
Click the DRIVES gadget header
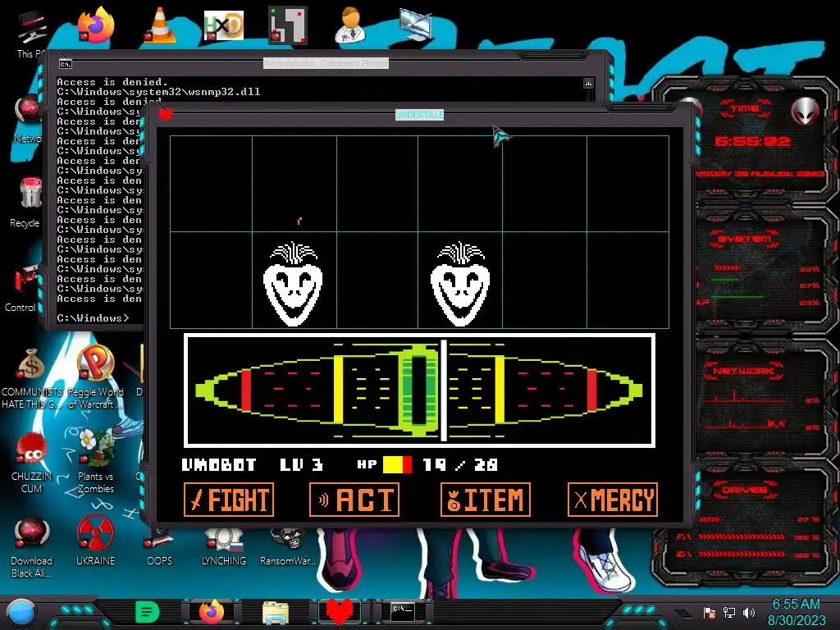pos(745,489)
